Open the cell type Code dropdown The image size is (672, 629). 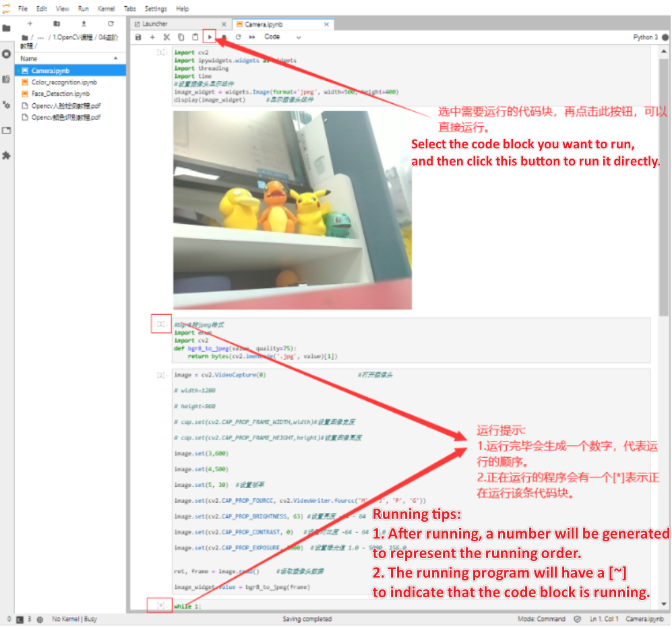[x=283, y=37]
